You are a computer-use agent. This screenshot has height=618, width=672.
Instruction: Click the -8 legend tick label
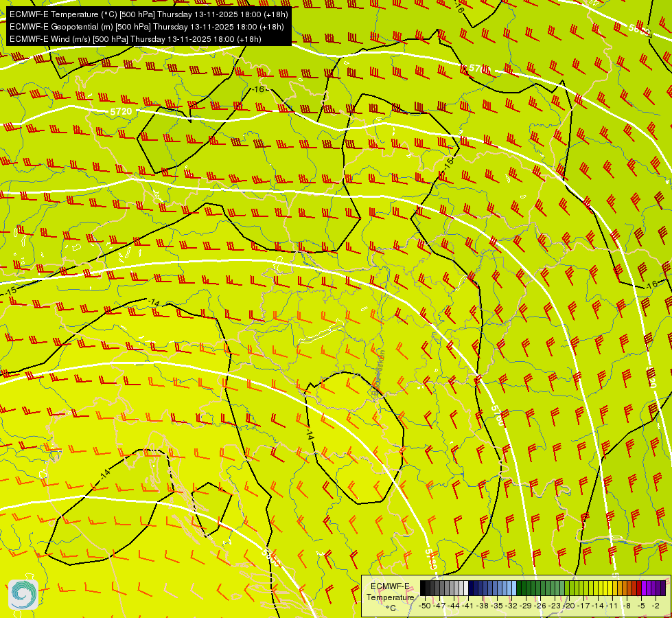pyautogui.click(x=627, y=606)
